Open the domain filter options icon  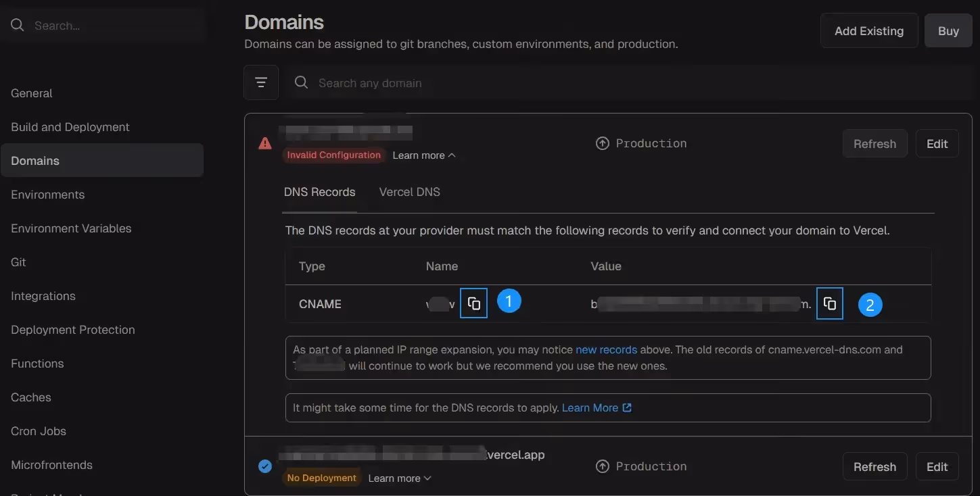pyautogui.click(x=261, y=82)
